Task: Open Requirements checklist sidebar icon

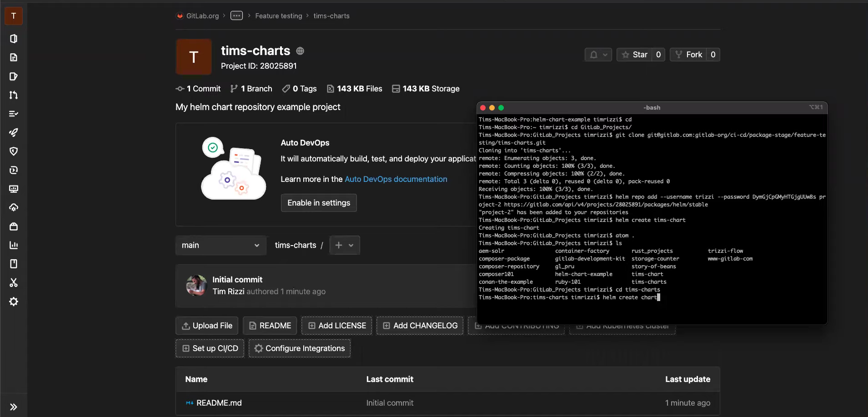Action: click(14, 114)
